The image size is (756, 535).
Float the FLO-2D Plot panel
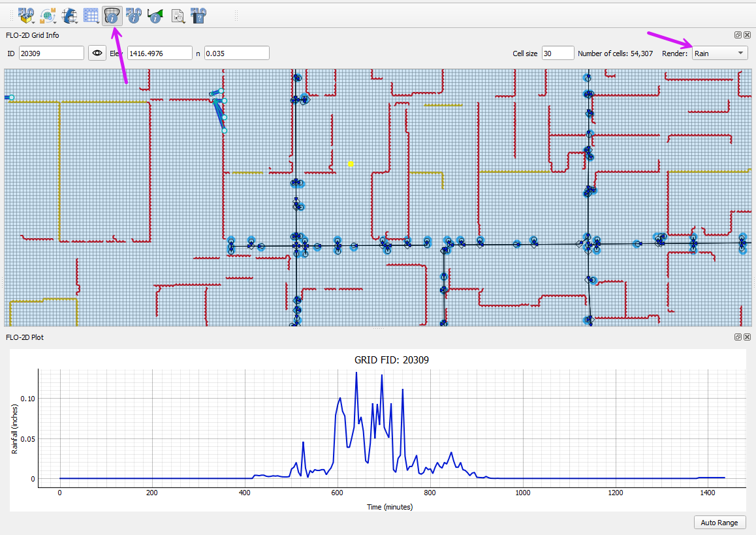pos(738,337)
